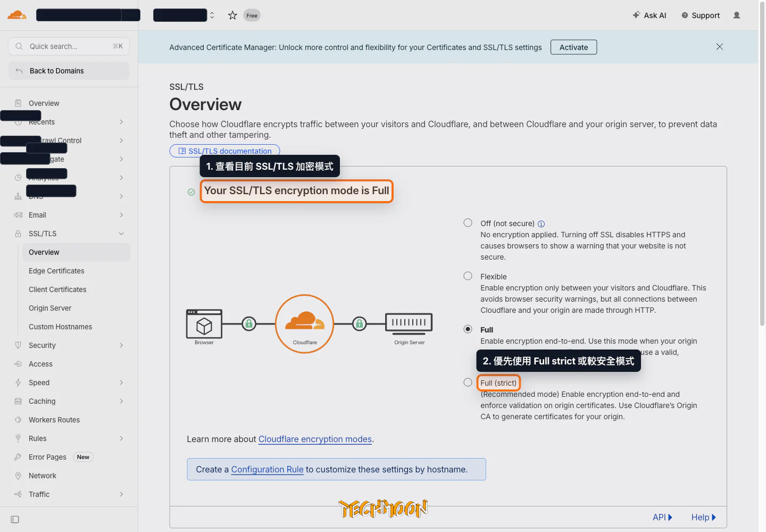Star this domain with the star icon
This screenshot has width=766, height=532.
coord(232,15)
